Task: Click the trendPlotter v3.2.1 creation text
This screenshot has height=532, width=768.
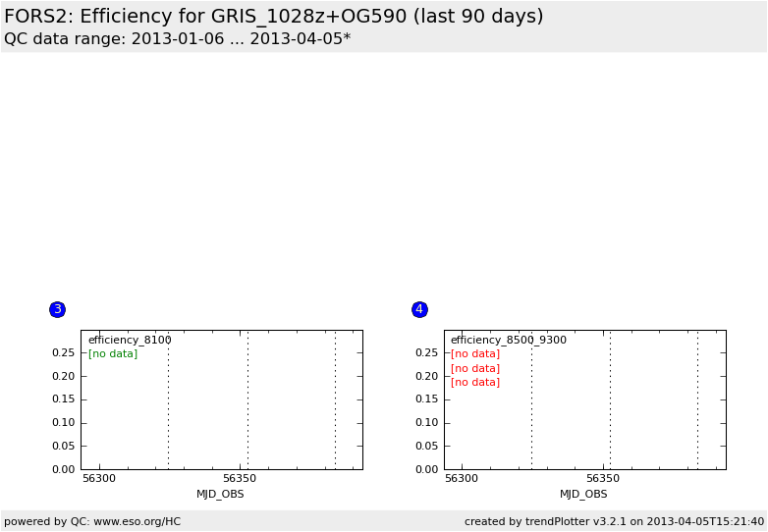Action: coord(614,522)
